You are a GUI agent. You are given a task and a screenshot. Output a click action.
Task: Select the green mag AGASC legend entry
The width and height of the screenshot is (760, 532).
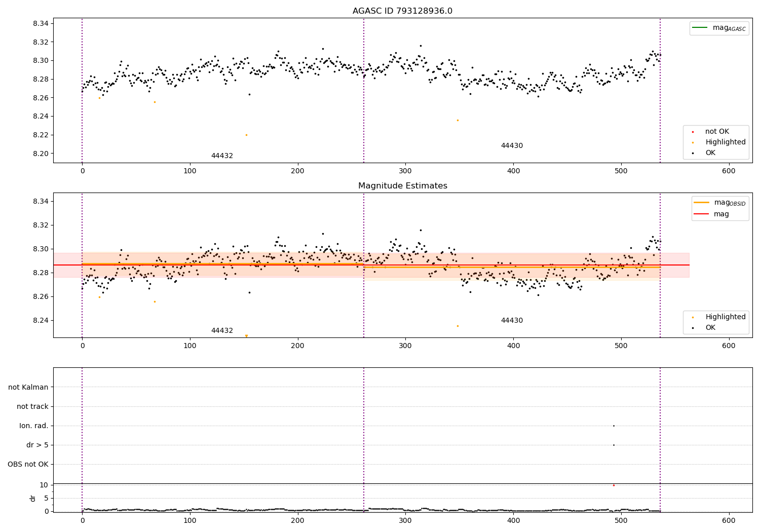719,28
